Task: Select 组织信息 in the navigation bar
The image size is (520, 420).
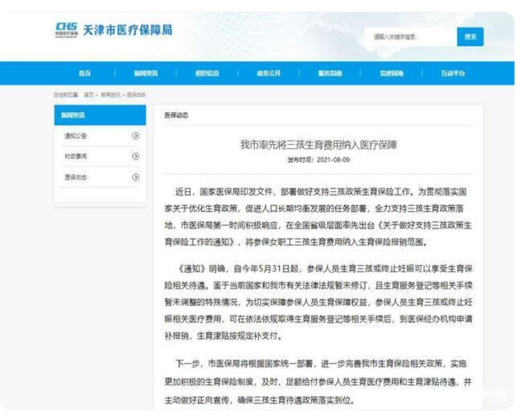Action: tap(207, 74)
